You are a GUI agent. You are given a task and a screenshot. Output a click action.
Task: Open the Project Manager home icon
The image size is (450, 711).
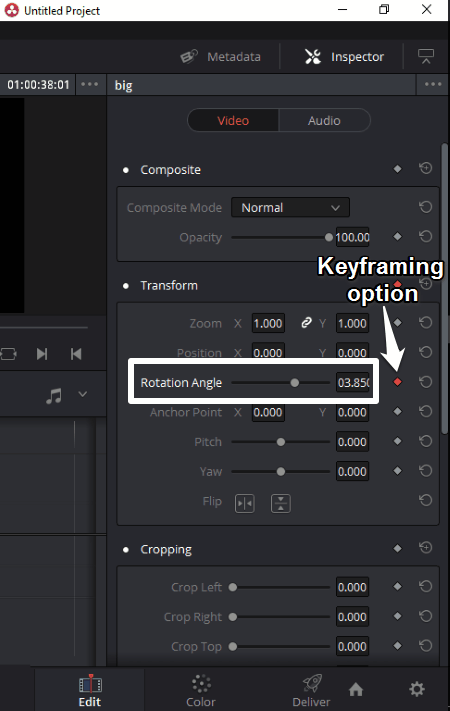[356, 690]
